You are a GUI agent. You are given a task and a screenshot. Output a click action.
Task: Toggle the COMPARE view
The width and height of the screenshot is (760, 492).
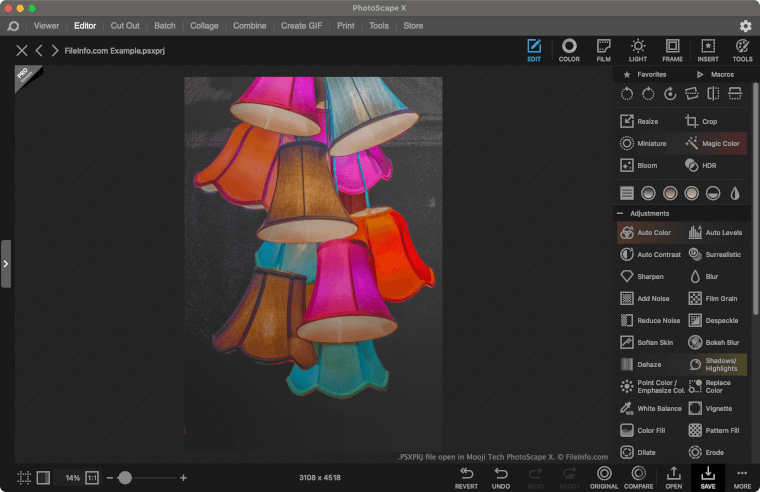(638, 477)
